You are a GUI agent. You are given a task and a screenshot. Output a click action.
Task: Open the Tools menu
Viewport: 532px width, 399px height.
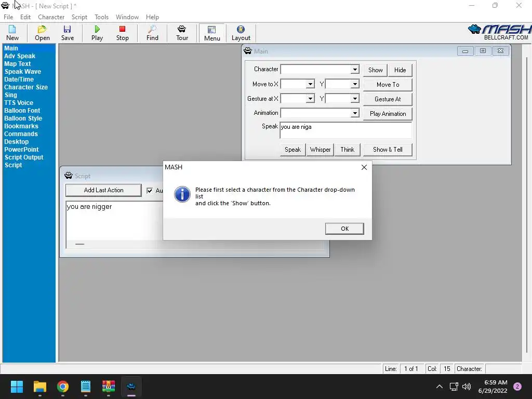[101, 17]
